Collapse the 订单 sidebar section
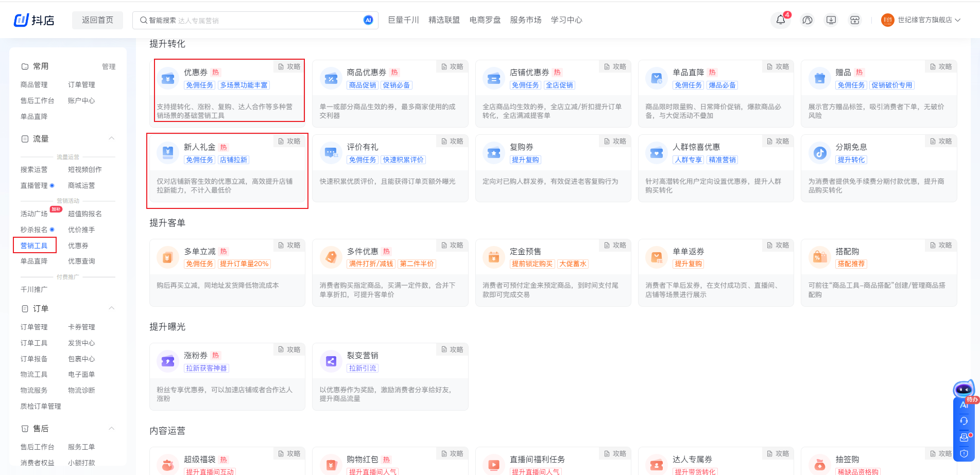The width and height of the screenshot is (980, 475). [112, 308]
